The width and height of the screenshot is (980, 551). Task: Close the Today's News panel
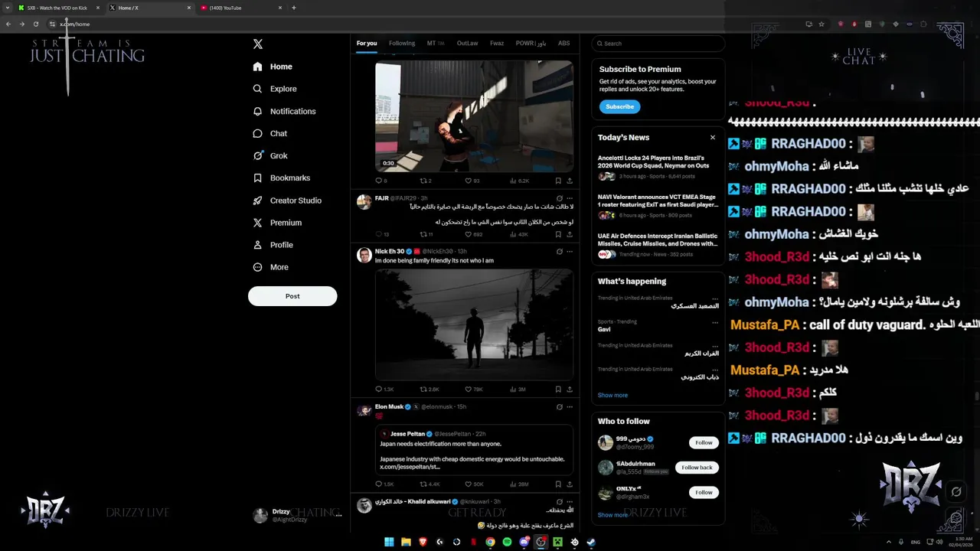pyautogui.click(x=713, y=138)
